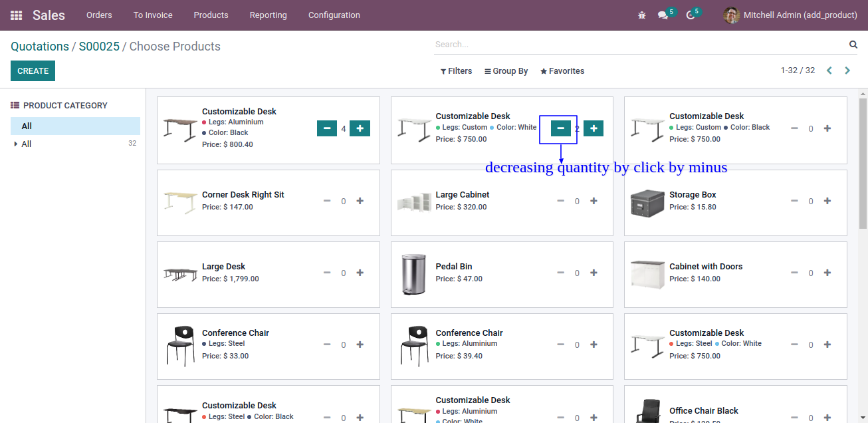The image size is (868, 423).
Task: Open the Group By dropdown
Action: pos(506,71)
